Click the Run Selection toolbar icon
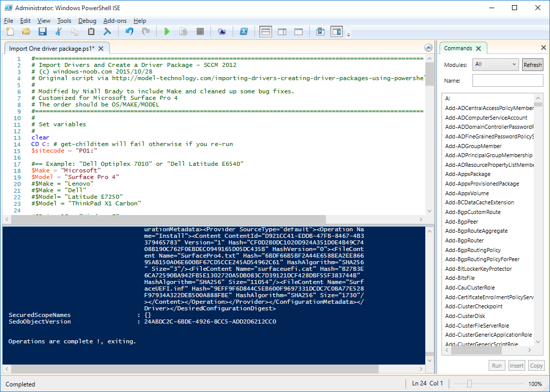This screenshot has height=392, width=550. click(x=184, y=31)
